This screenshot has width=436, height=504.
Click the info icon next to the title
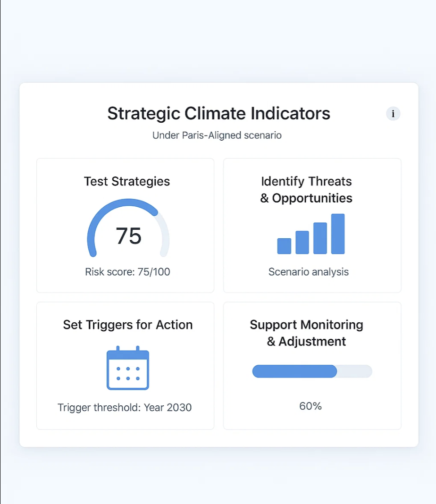[393, 114]
